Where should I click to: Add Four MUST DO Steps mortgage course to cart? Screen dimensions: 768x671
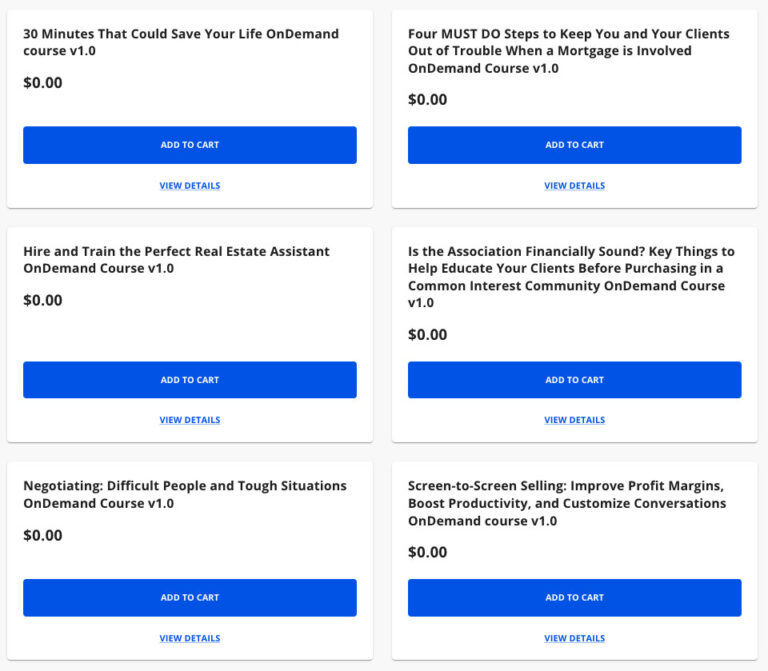click(574, 145)
